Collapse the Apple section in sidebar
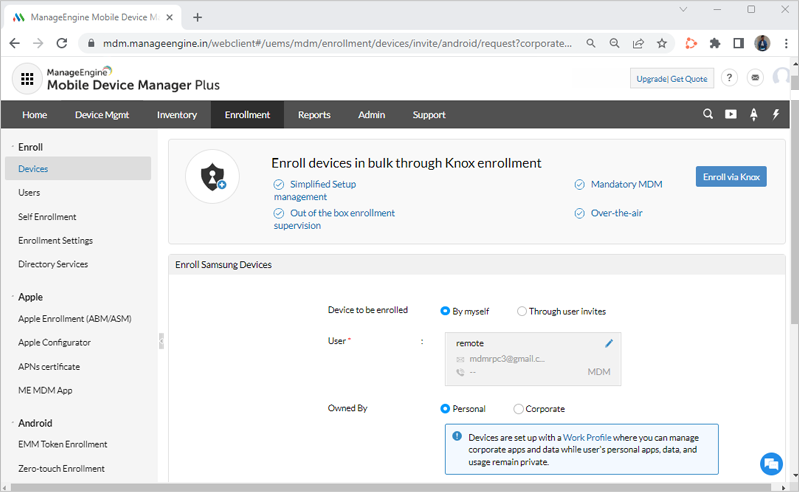This screenshot has width=799, height=492. click(x=12, y=297)
